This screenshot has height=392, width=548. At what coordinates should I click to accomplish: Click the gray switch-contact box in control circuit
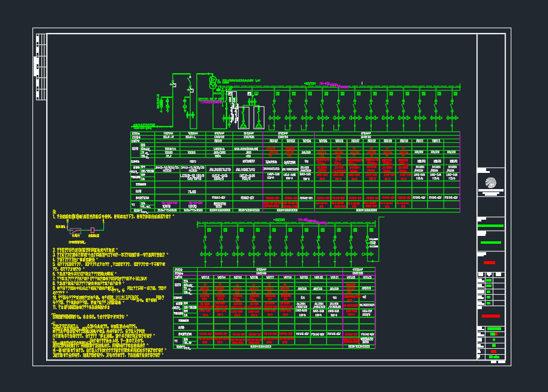click(76, 231)
